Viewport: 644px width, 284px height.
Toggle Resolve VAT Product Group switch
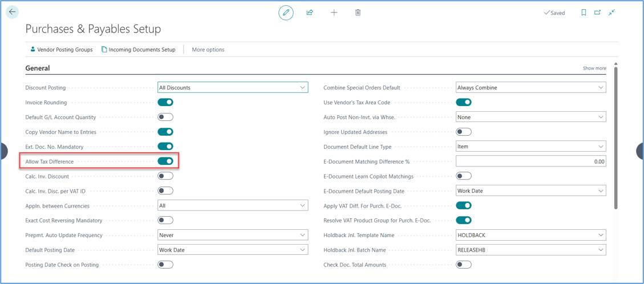(x=464, y=220)
